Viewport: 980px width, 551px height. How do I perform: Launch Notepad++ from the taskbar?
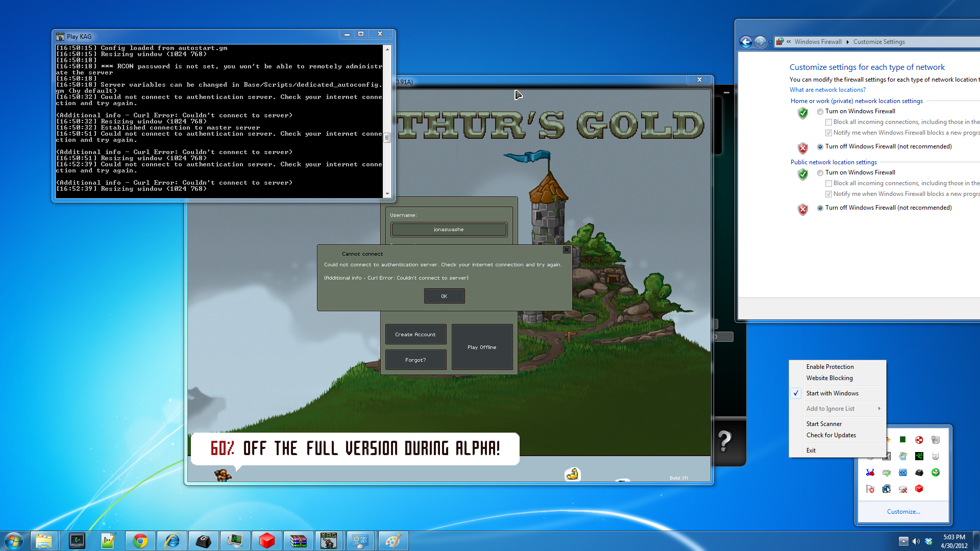click(108, 541)
